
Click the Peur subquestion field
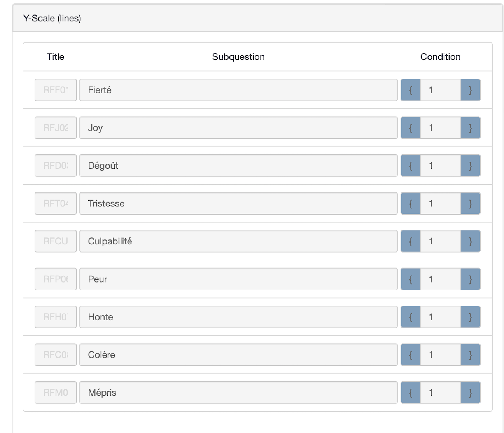238,279
